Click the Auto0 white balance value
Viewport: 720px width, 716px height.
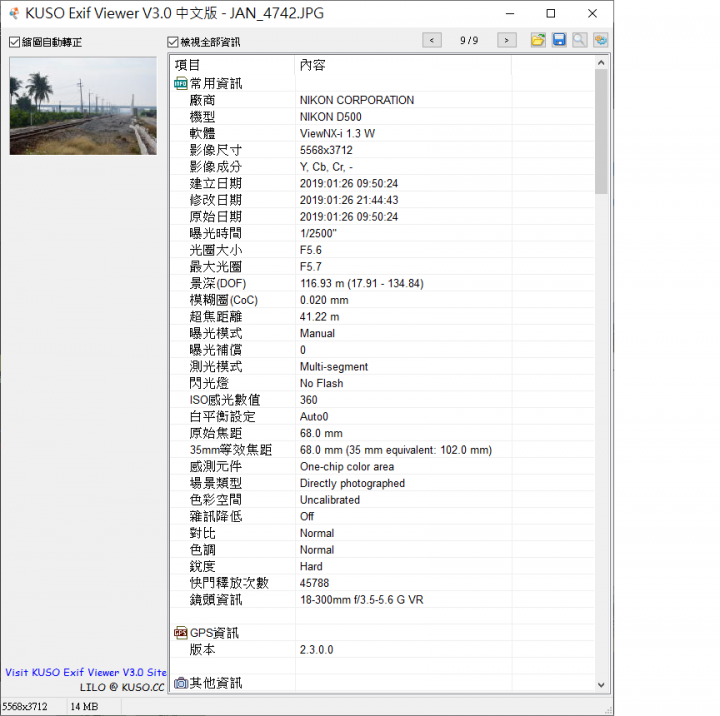(314, 417)
